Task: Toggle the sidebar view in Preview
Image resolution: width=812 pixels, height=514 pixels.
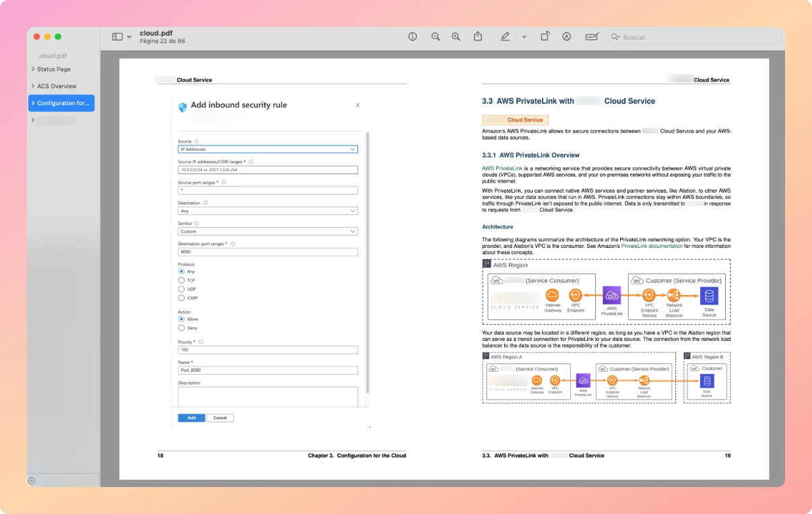Action: tap(117, 36)
